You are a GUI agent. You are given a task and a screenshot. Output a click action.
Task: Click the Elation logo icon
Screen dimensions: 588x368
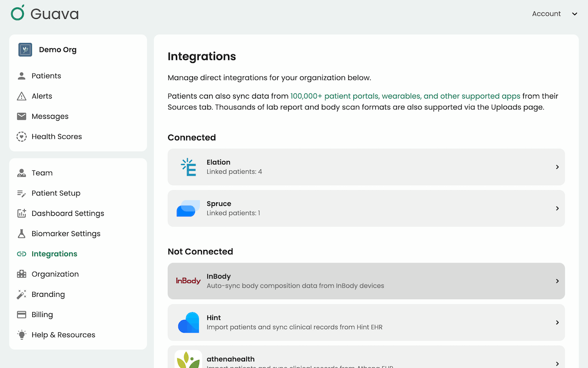coord(189,167)
